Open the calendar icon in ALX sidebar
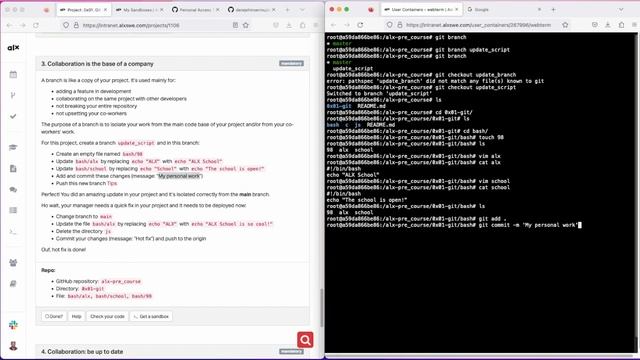The height and width of the screenshot is (360, 640). tap(13, 74)
